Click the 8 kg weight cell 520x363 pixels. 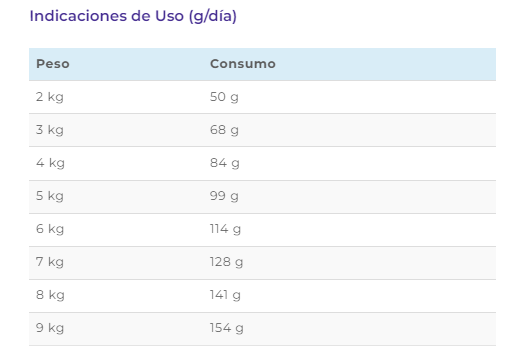50,295
